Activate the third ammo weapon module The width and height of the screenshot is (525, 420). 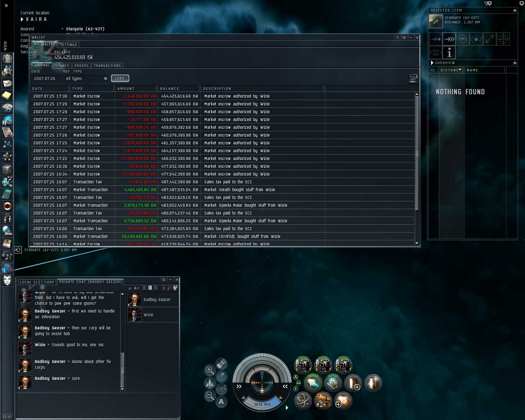[343, 365]
